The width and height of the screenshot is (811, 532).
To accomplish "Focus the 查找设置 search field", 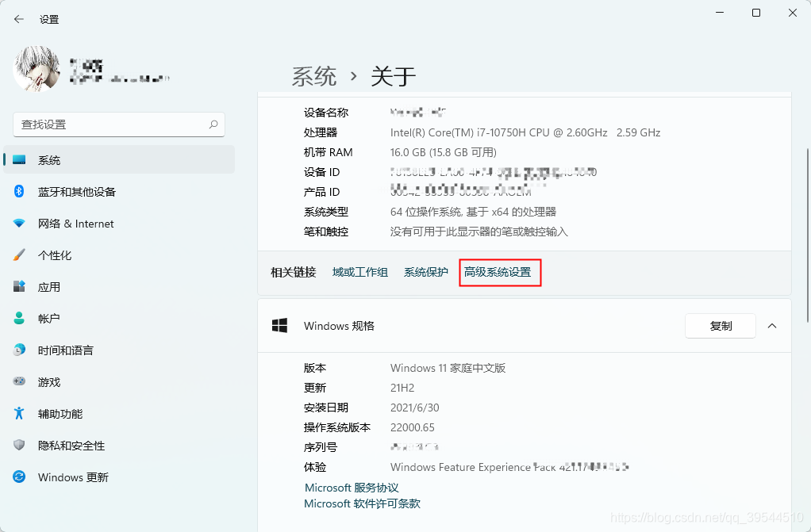I will pos(119,124).
